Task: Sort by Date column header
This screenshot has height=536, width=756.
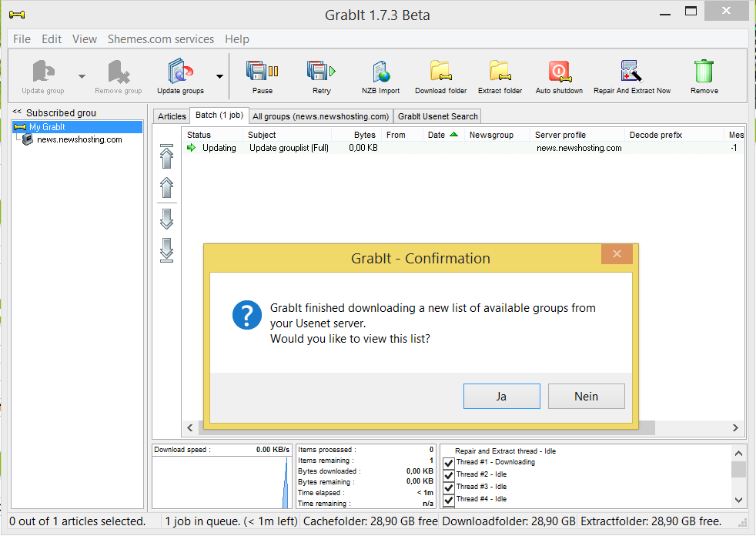Action: [x=443, y=135]
